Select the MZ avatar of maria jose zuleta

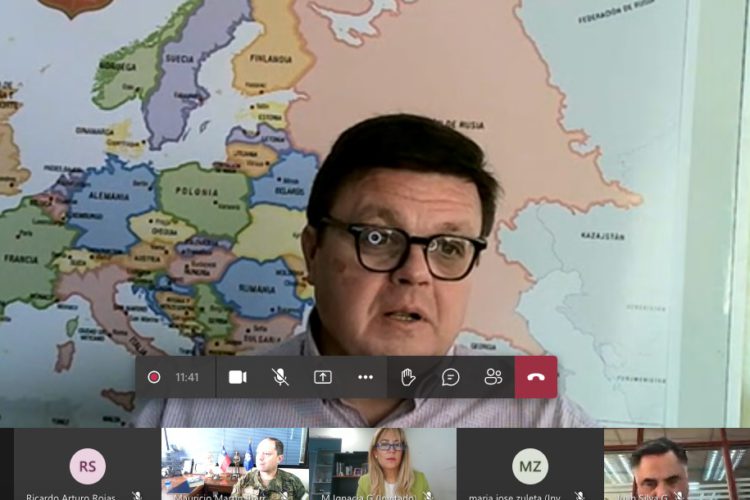coord(530,465)
